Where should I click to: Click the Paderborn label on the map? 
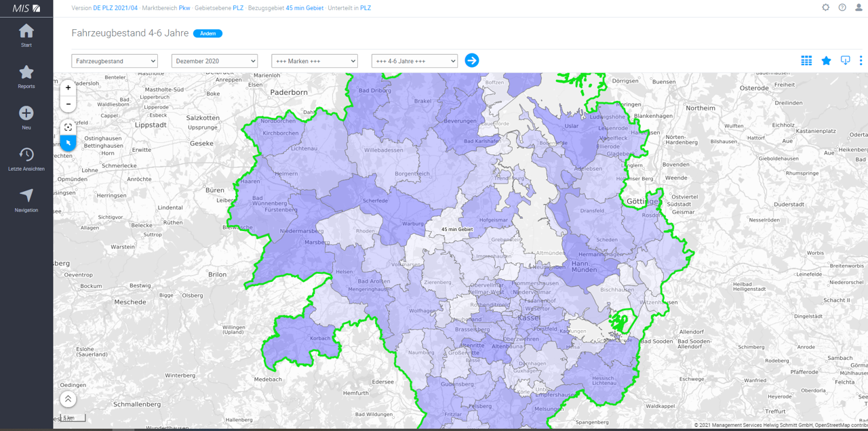[289, 92]
